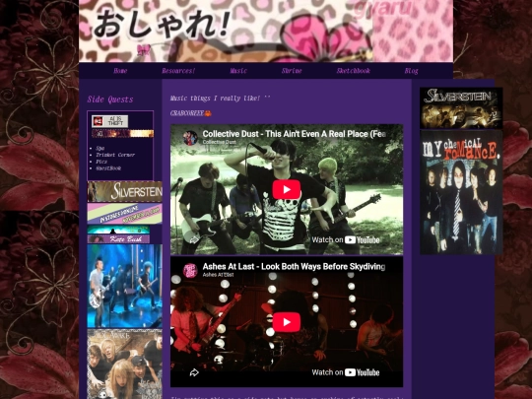Click the pastel striped banner in sidebar
The image size is (532, 399).
tap(125, 214)
